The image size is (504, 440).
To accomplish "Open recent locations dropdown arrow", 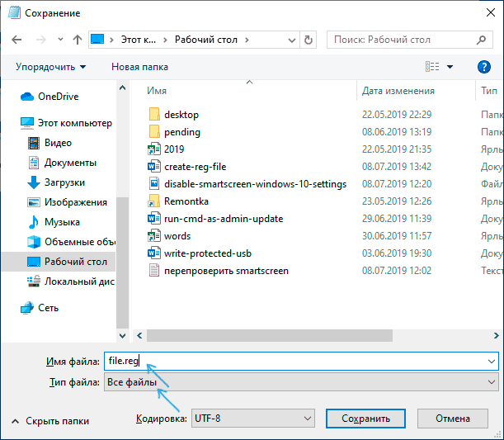I will tap(60, 40).
